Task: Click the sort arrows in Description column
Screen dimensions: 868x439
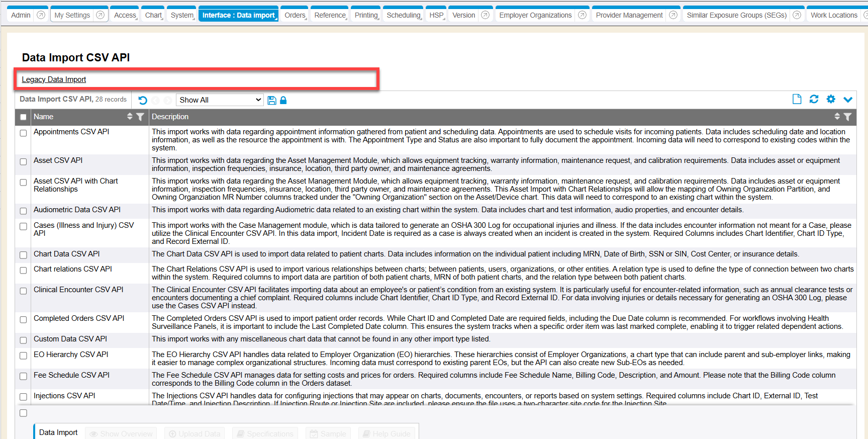Action: click(837, 117)
